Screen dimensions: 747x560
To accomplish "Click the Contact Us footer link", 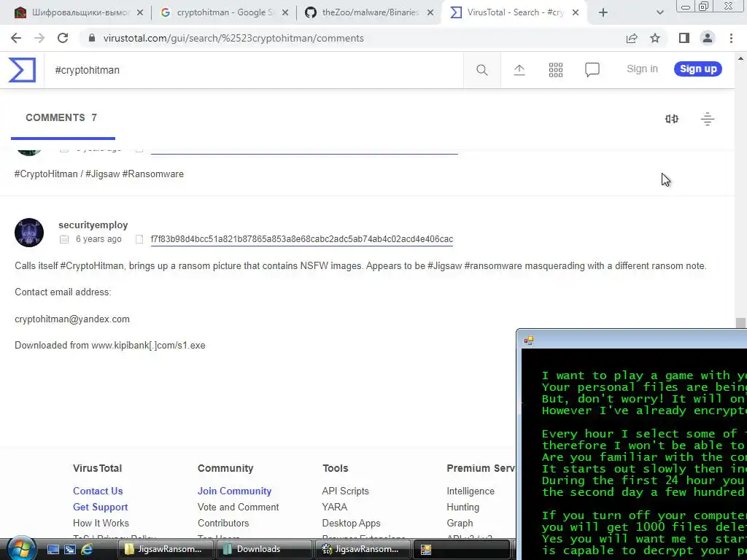I will pyautogui.click(x=98, y=491).
